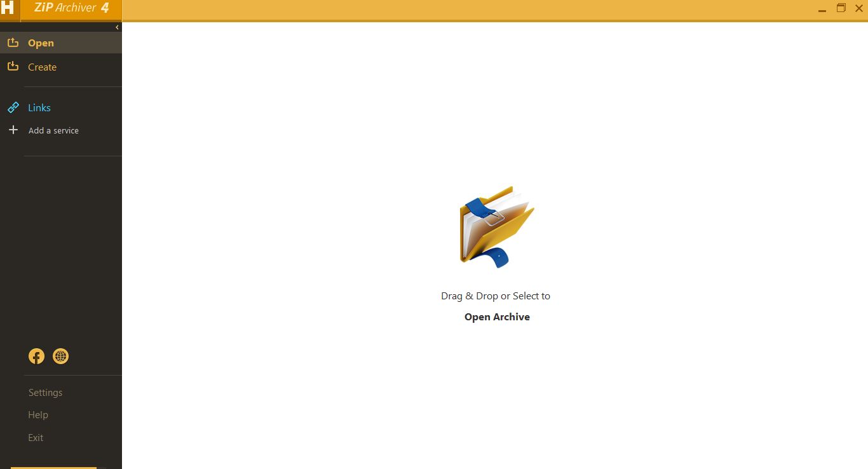Open Settings in the sidebar

pyautogui.click(x=45, y=393)
